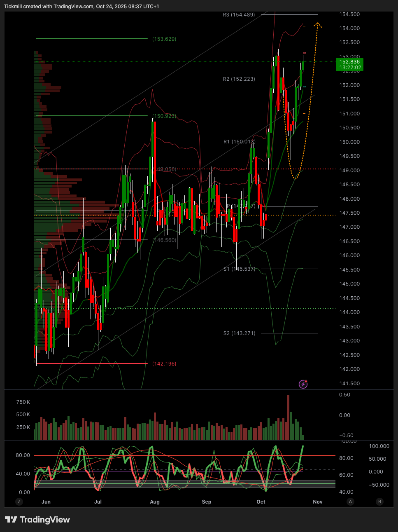Viewport: 398px width, 532px height.
Task: Click the orange projection arrowhead
Action: [317, 25]
